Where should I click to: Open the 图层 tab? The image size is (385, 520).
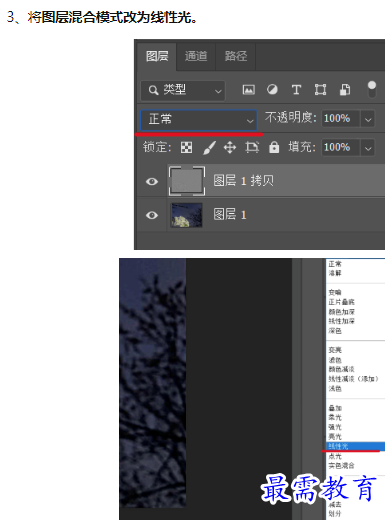pos(157,56)
